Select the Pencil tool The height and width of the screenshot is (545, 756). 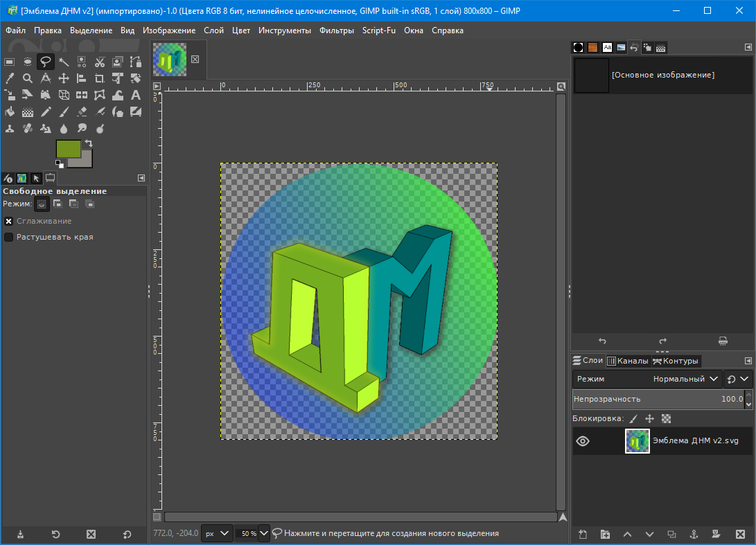click(x=45, y=112)
